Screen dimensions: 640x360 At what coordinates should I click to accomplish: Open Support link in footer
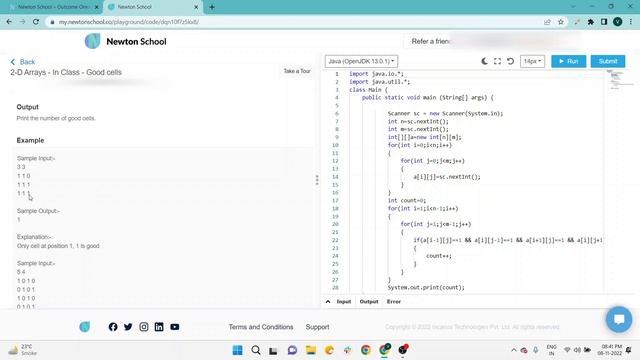[x=317, y=327]
